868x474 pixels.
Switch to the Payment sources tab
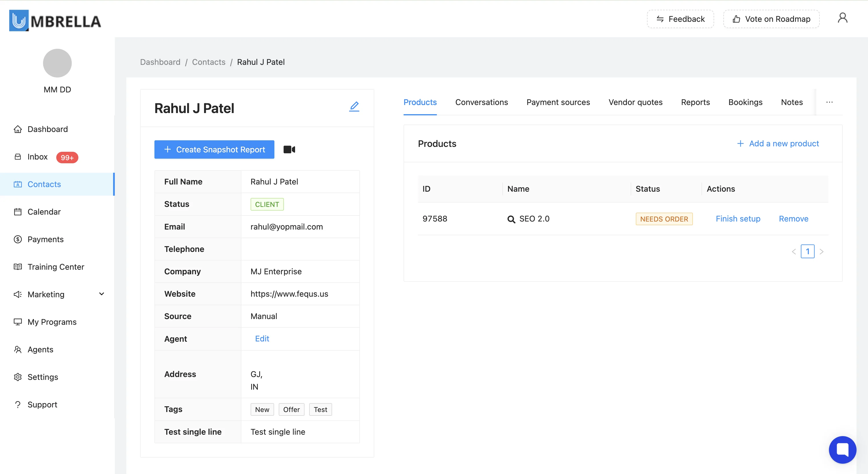pyautogui.click(x=558, y=102)
